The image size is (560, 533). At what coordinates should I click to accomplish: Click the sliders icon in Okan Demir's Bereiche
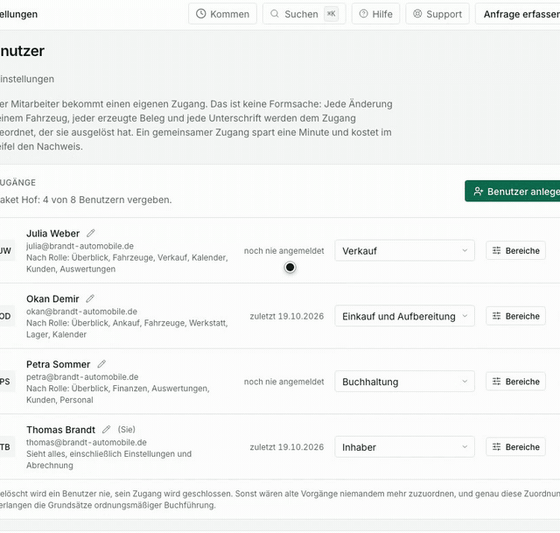496,316
